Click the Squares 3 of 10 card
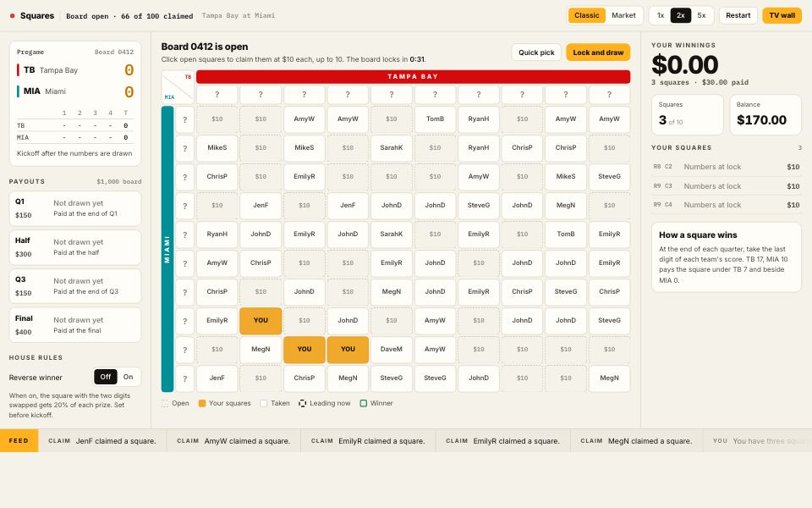Screen dimensions: 812x508 [x=687, y=114]
